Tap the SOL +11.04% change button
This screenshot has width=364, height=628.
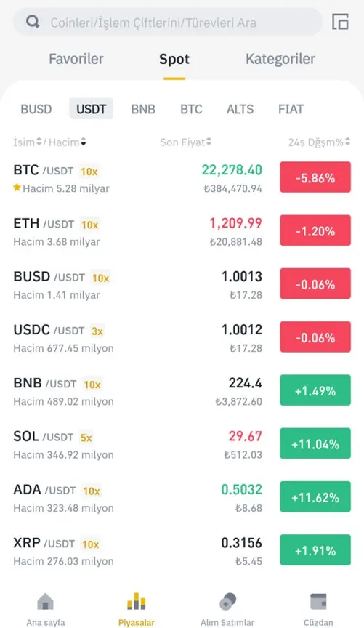[315, 443]
